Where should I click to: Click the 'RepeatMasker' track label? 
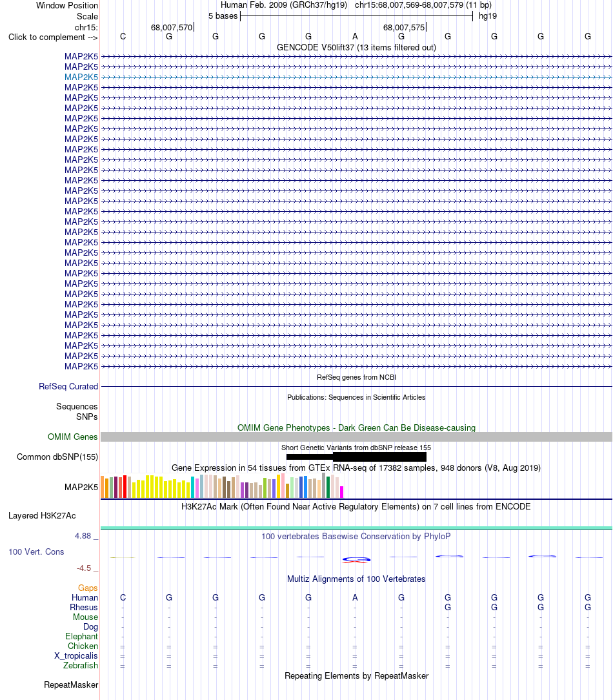tap(71, 685)
